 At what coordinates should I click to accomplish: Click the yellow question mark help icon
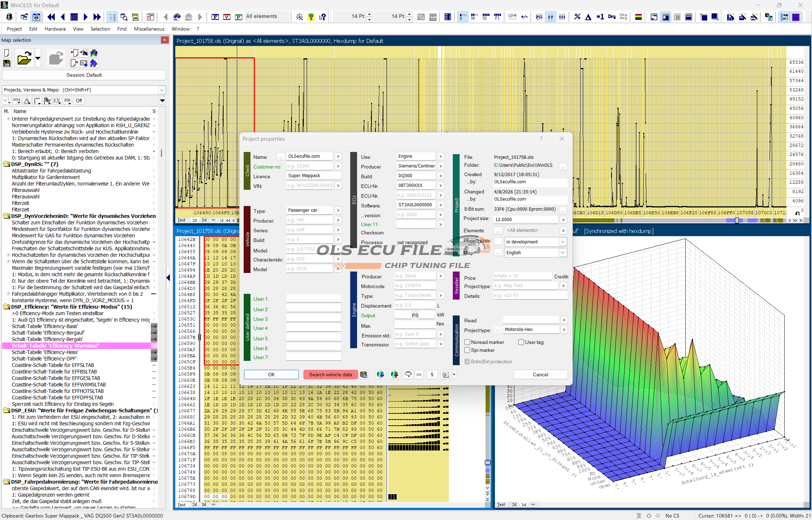(311, 17)
